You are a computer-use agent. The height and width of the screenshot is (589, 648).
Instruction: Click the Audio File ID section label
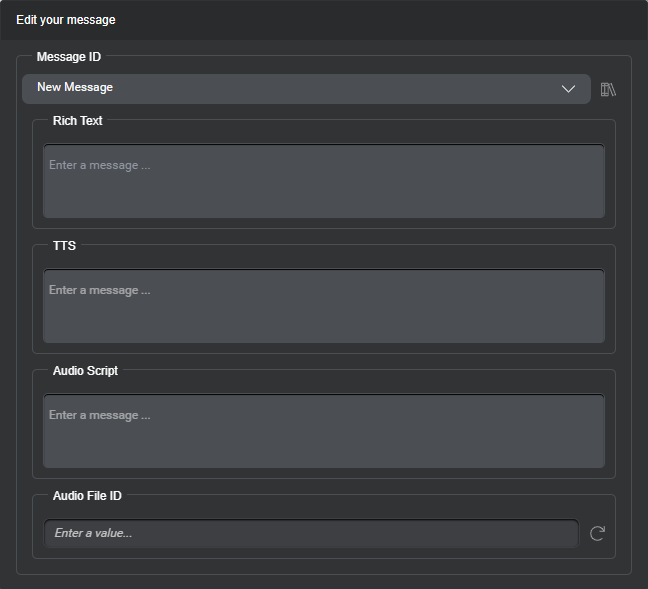tap(87, 496)
